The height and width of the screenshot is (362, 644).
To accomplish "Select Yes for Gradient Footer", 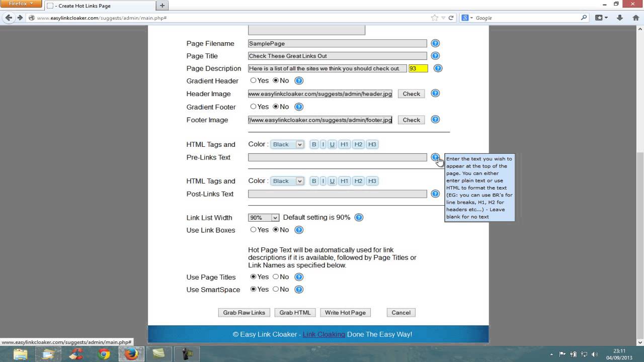I will (x=254, y=107).
